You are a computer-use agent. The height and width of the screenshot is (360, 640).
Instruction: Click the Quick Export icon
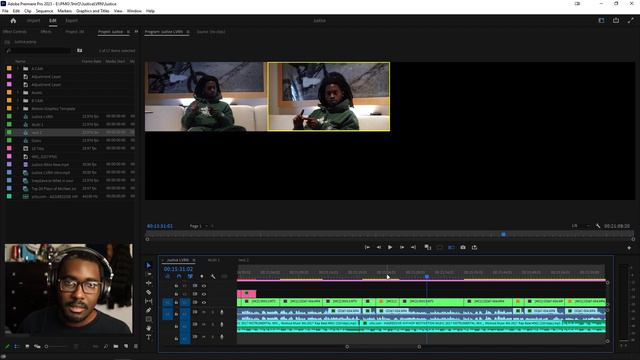tap(616, 20)
